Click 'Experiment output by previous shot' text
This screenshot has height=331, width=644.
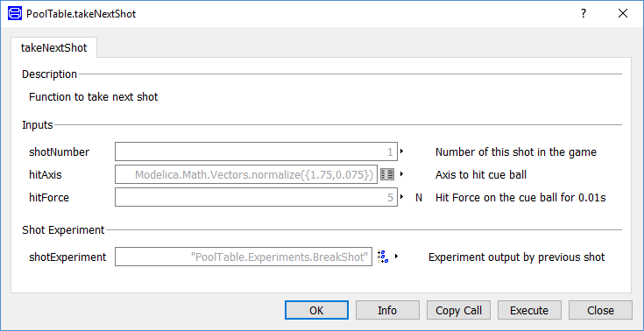coord(517,257)
